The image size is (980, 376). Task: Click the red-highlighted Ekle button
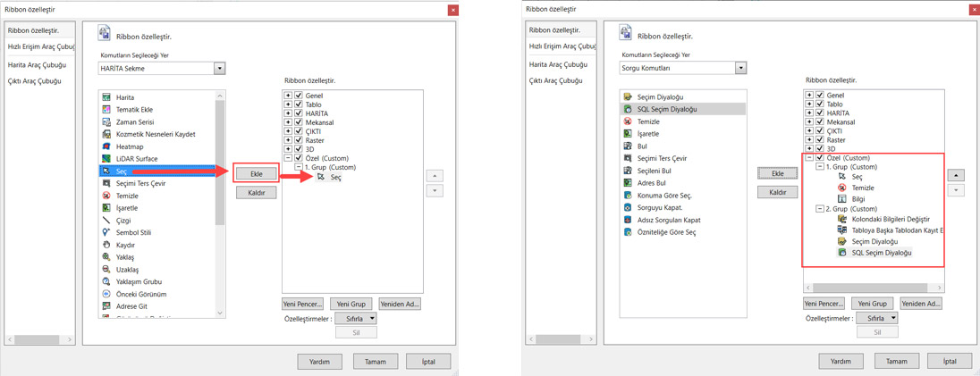[256, 174]
